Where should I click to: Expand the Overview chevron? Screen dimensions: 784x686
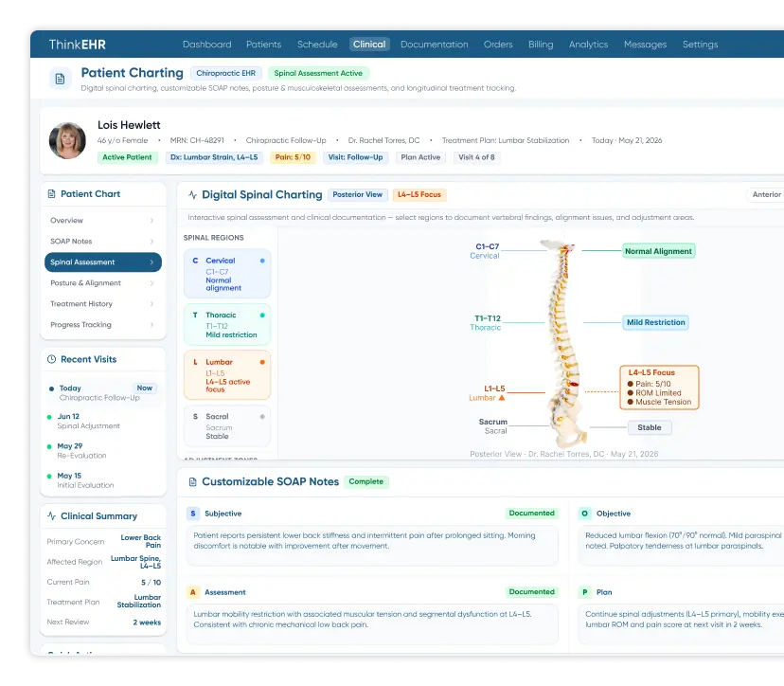tap(152, 221)
